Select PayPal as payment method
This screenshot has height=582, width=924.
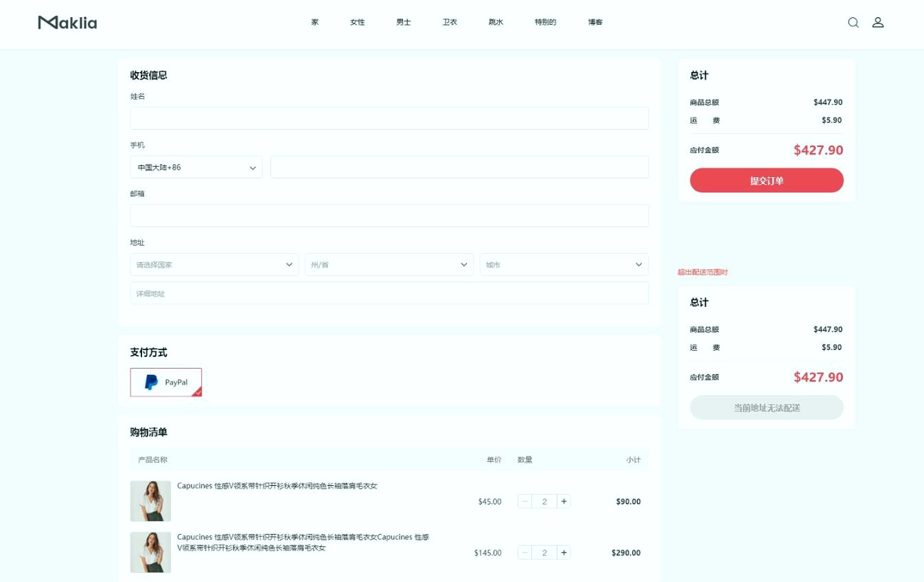166,382
